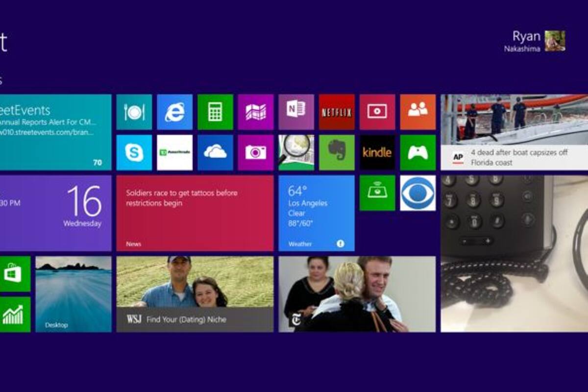Open the magnifying glass map tile
The height and width of the screenshot is (392, 588).
[296, 152]
